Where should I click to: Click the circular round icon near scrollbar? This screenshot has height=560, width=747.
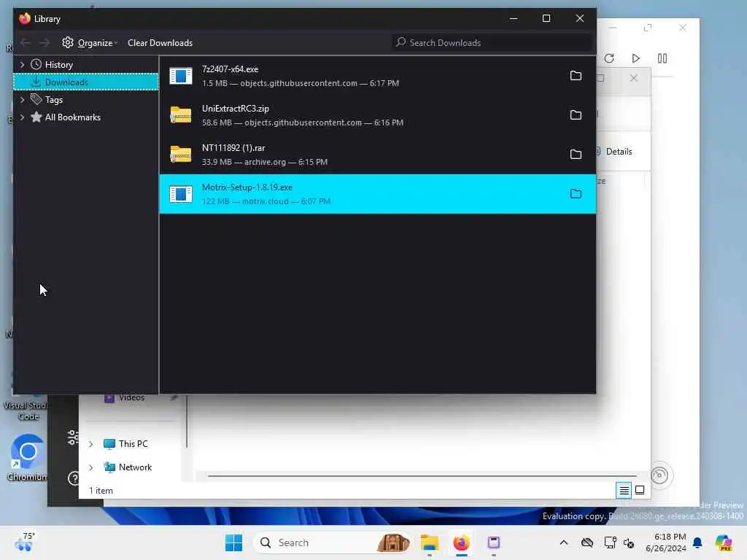point(659,475)
